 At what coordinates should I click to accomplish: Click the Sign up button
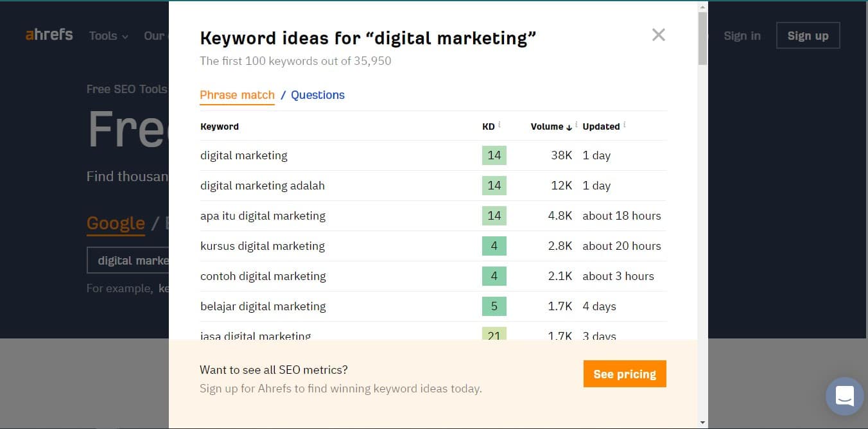[x=808, y=35]
